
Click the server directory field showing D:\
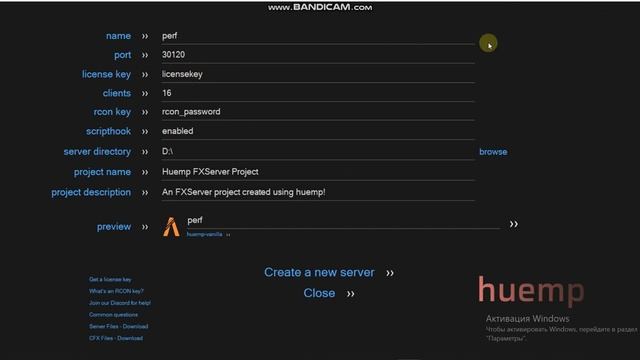click(x=318, y=151)
